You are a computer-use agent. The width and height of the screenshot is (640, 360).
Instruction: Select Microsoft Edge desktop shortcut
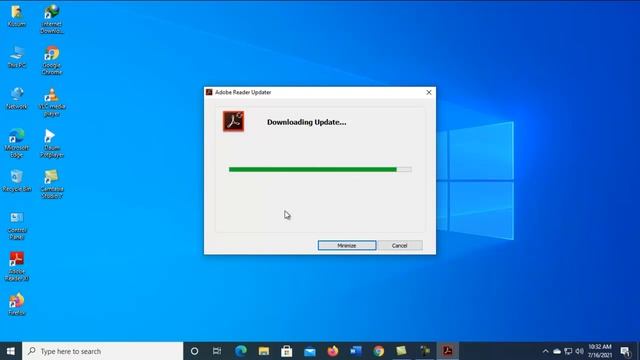pos(17,143)
